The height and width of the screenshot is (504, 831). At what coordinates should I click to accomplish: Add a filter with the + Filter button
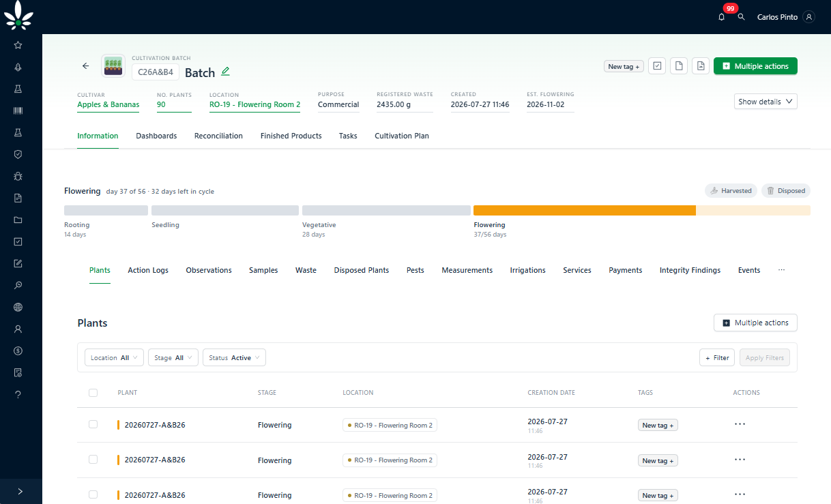(717, 357)
